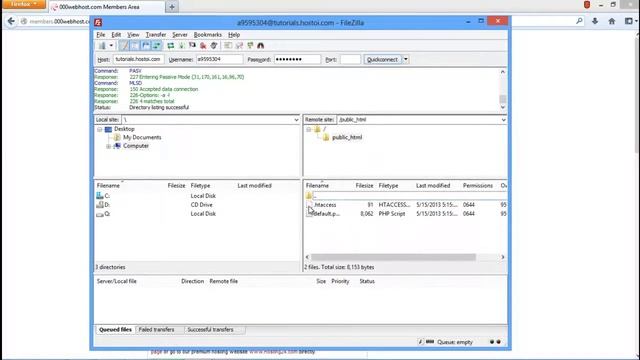The width and height of the screenshot is (640, 360).
Task: Go back in the Firefox browser
Action: click(x=11, y=21)
